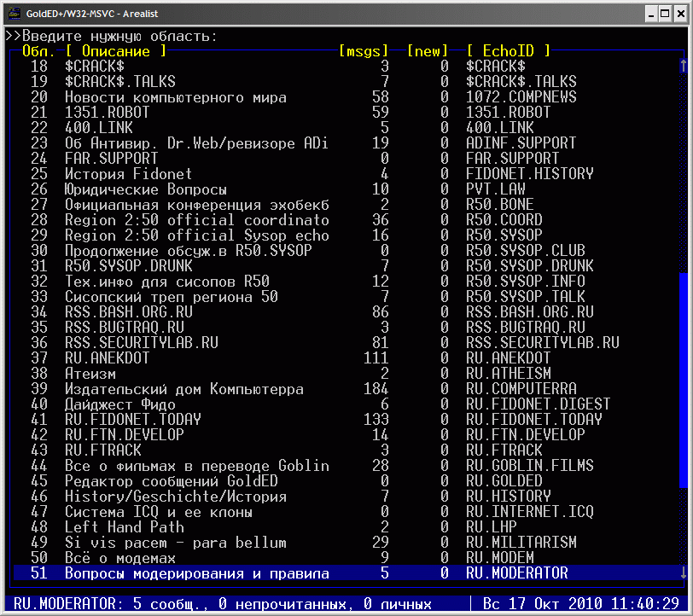693x616 pixels.
Task: Click the date and time in status bar
Action: (x=580, y=603)
